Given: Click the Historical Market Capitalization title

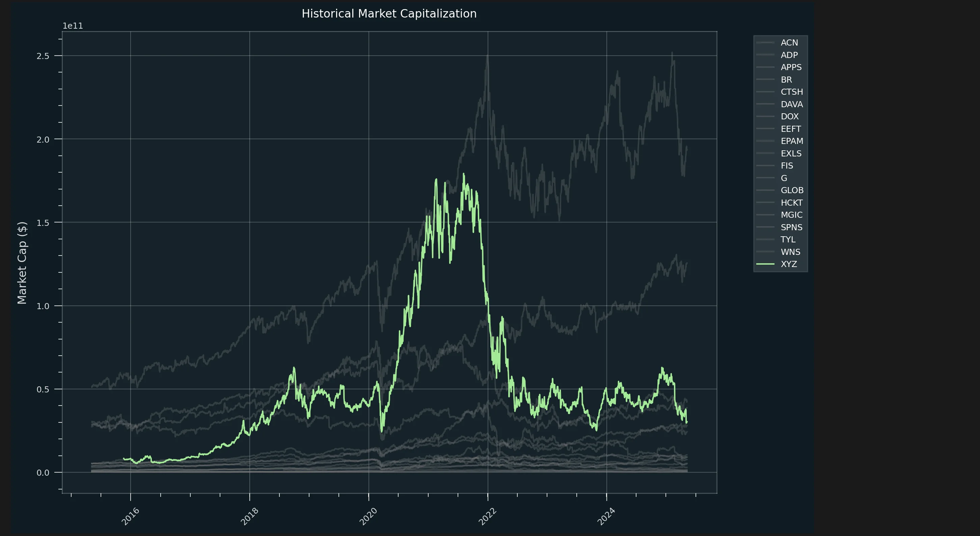Looking at the screenshot, I should point(389,14).
